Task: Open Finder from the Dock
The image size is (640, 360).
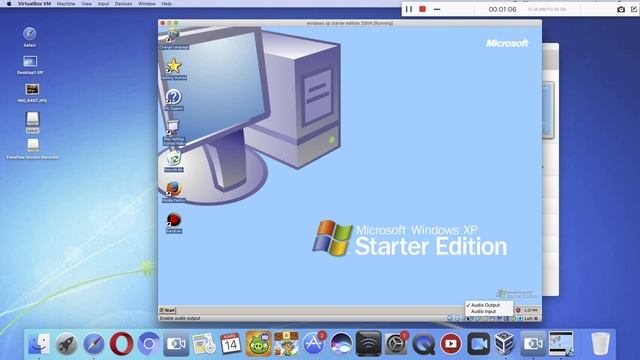Action: [39, 344]
